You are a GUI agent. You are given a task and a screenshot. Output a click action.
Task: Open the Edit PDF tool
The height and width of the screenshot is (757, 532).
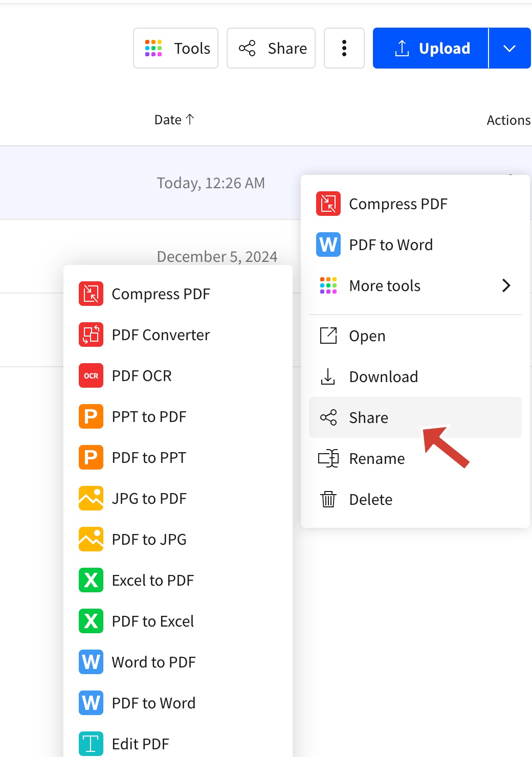tap(91, 744)
